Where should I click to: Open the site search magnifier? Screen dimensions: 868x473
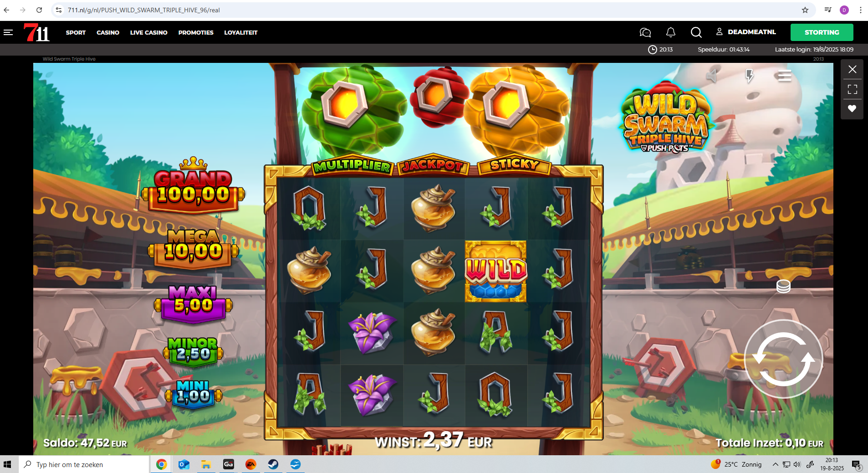click(696, 32)
